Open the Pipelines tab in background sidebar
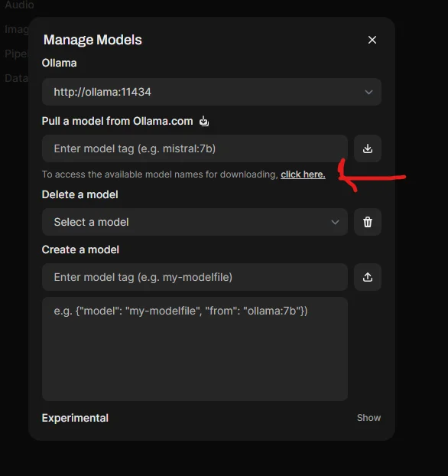This screenshot has width=448, height=476. pos(16,54)
